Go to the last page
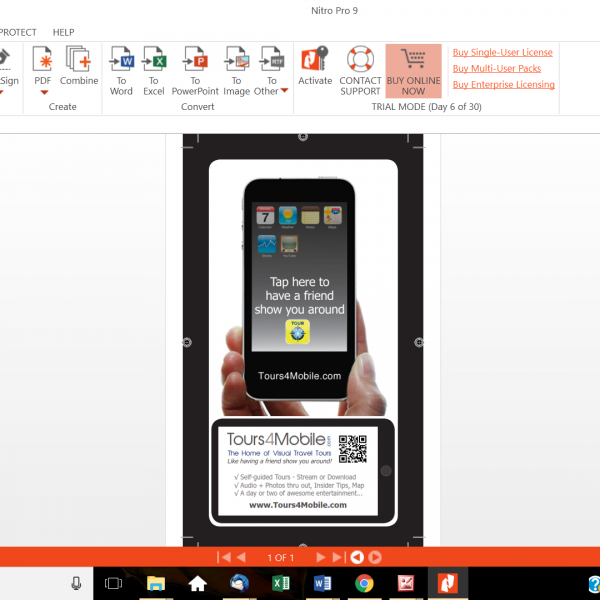600x600 pixels. coord(339,557)
